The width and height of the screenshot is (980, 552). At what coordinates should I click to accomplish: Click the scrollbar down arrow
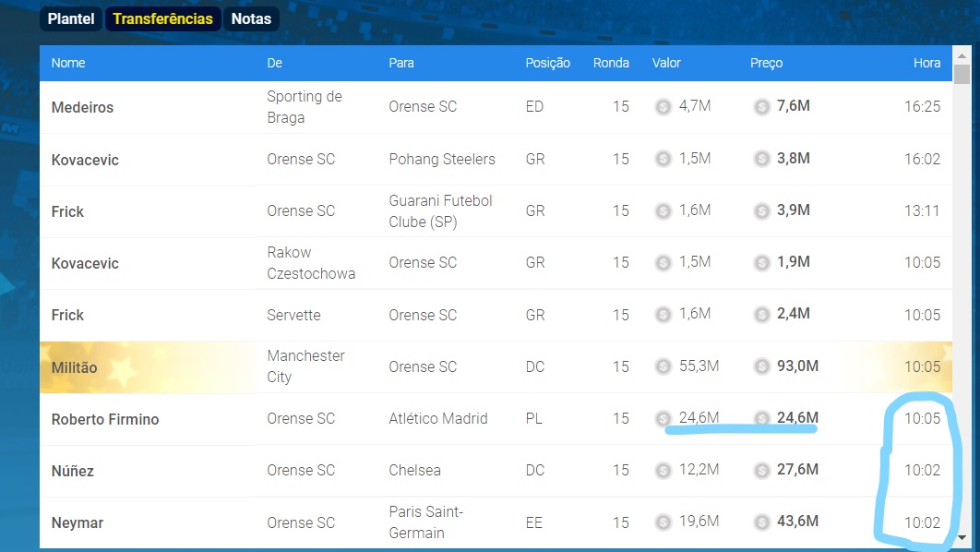coord(962,537)
